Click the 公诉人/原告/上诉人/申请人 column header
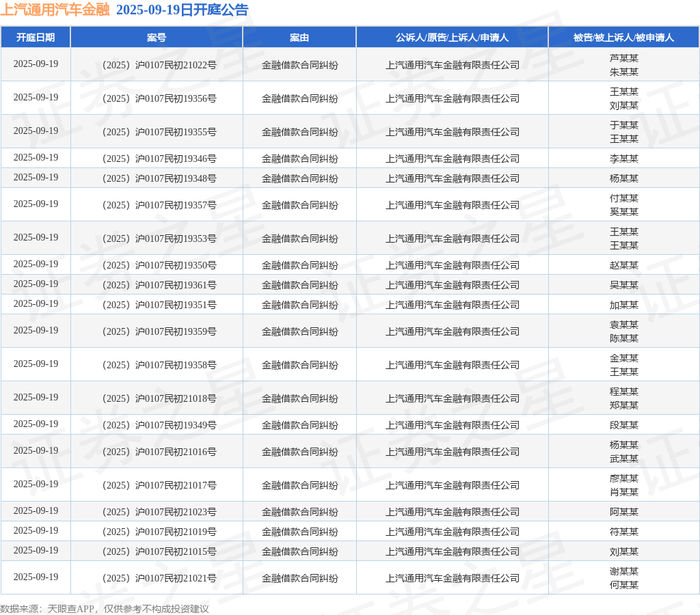 point(453,38)
